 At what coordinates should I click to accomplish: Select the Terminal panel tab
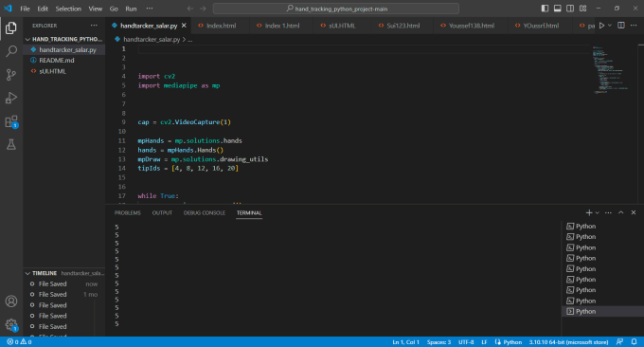[249, 213]
